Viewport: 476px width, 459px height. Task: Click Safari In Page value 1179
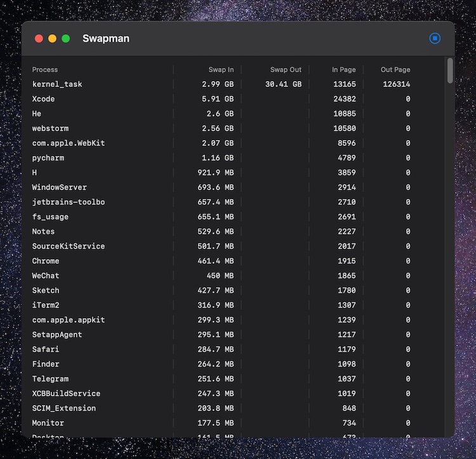click(347, 349)
